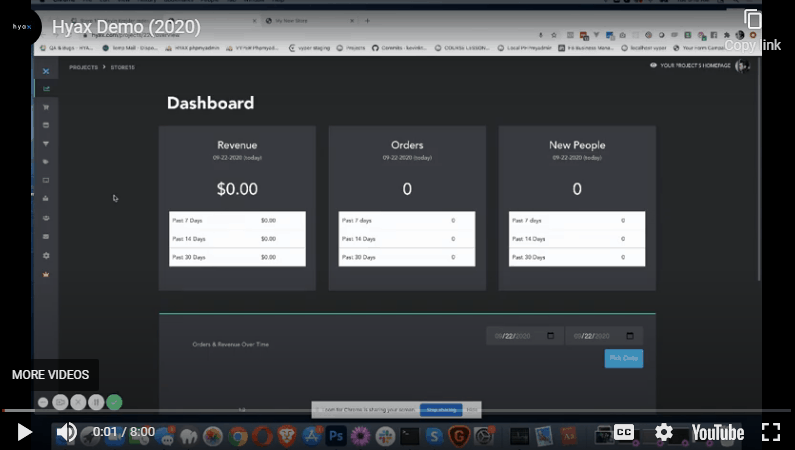This screenshot has height=450, width=795.
Task: Enter full screen mode
Action: click(x=771, y=432)
